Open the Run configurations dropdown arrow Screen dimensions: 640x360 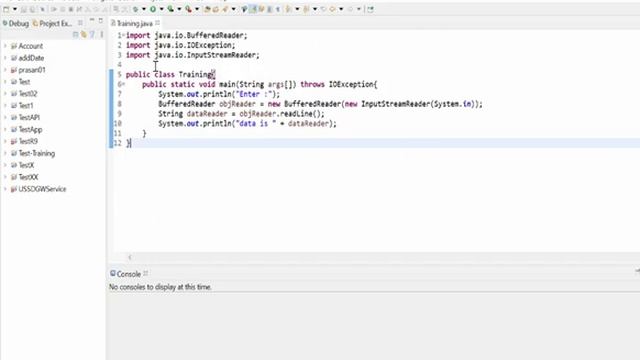pos(162,9)
